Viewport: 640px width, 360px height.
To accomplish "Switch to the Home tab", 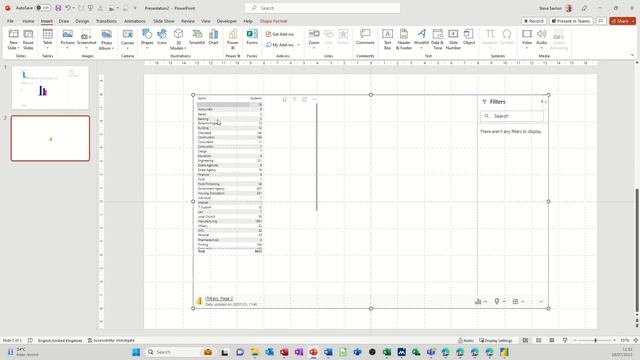I will 28,21.
